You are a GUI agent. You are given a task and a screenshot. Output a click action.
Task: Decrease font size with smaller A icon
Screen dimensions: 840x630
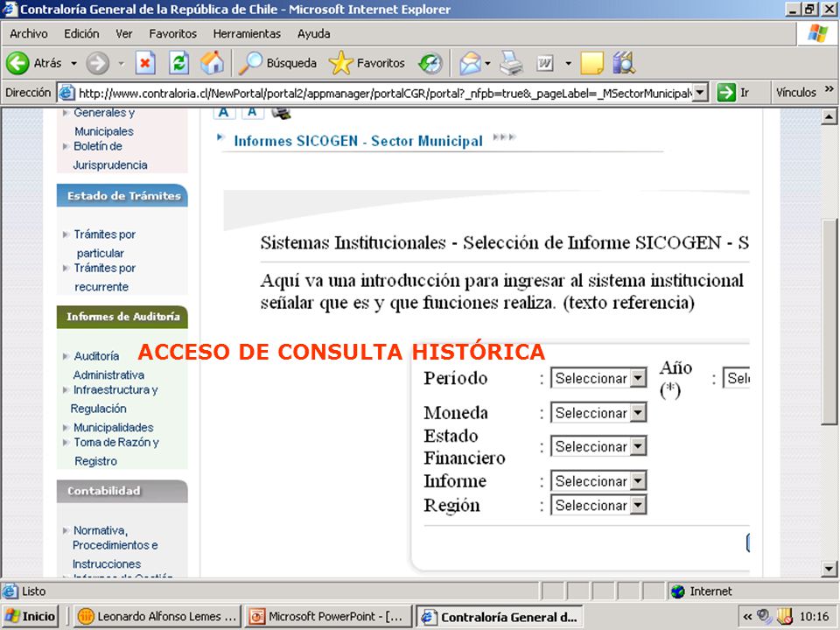[x=252, y=113]
